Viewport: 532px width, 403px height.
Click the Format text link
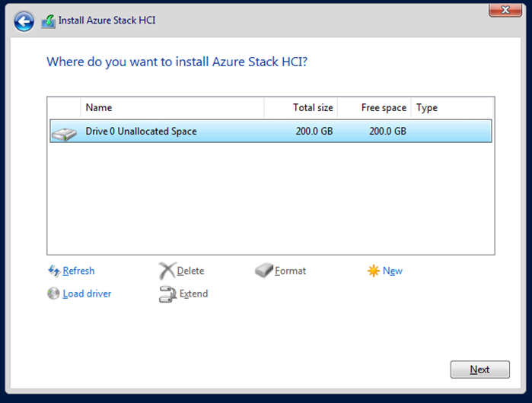coord(290,271)
